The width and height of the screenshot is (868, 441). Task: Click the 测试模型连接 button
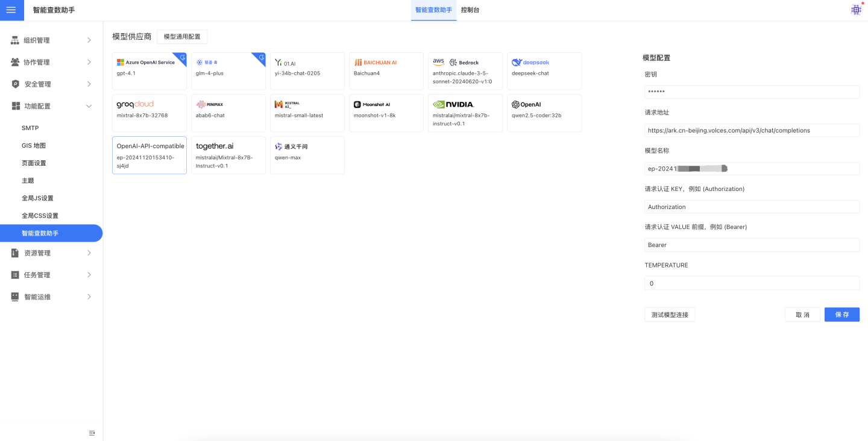[x=669, y=314]
